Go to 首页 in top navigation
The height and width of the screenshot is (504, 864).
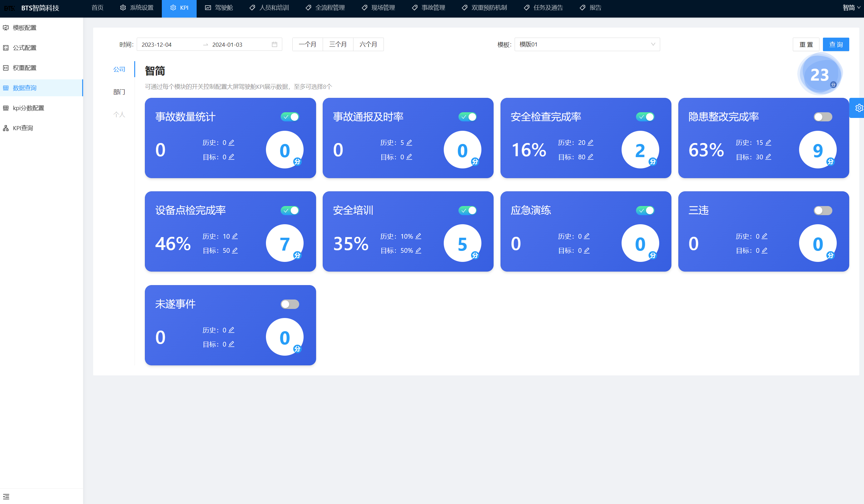coord(97,8)
